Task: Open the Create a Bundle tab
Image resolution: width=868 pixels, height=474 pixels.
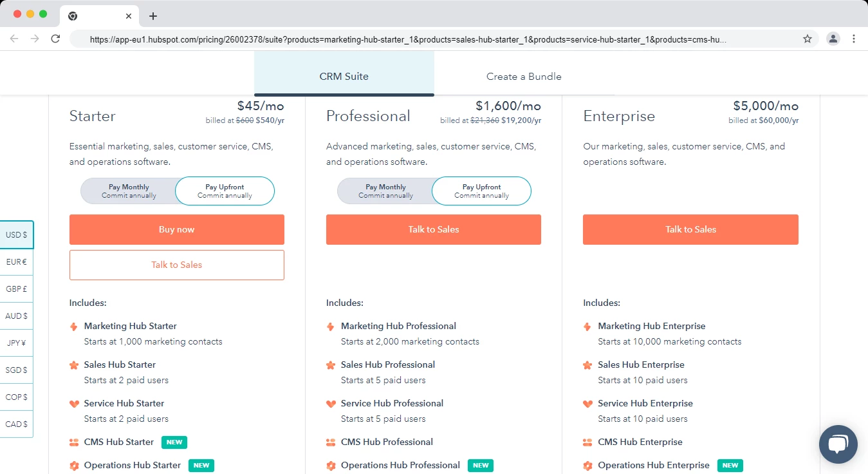Action: 524,76
